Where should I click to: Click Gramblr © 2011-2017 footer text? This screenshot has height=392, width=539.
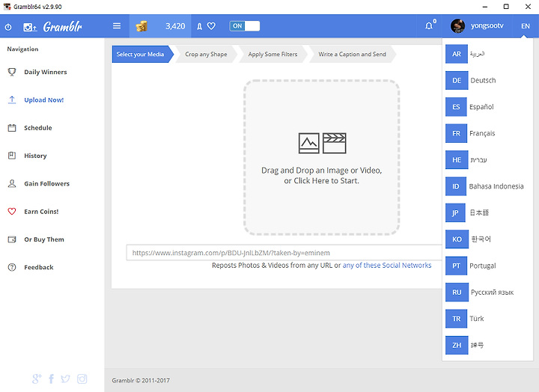point(141,380)
